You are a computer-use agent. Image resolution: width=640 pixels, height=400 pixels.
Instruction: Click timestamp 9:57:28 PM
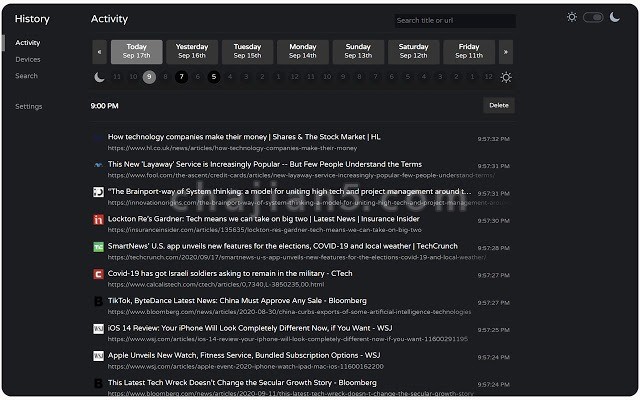tap(493, 248)
